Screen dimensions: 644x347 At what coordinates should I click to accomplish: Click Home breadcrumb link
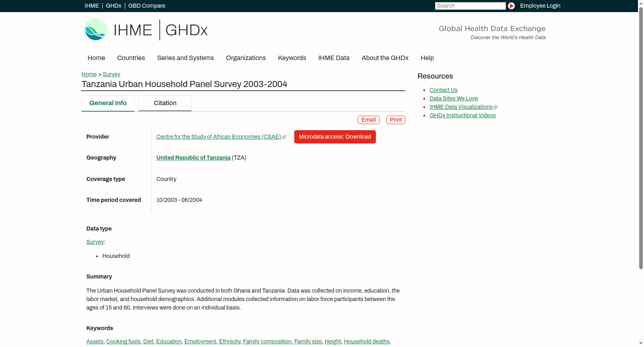coord(89,74)
